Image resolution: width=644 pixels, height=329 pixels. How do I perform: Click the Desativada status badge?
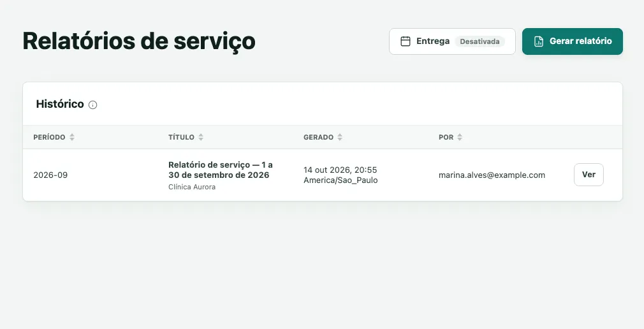(x=479, y=41)
